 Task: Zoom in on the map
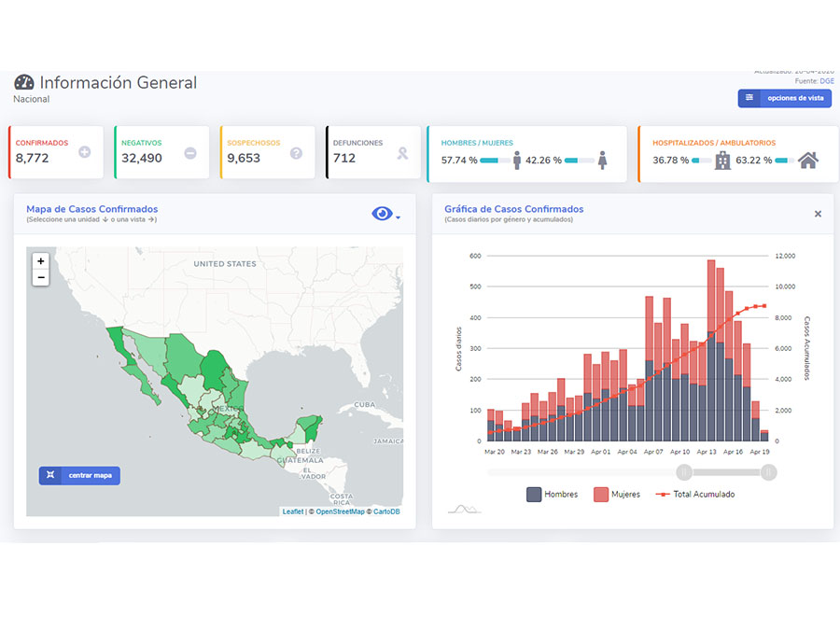(41, 261)
